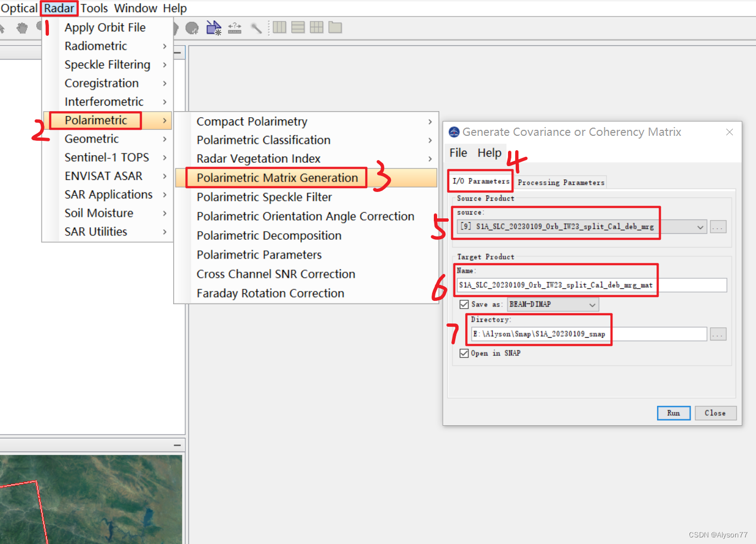Expand ENVISAT ASAR submenu
This screenshot has height=544, width=756.
[107, 176]
